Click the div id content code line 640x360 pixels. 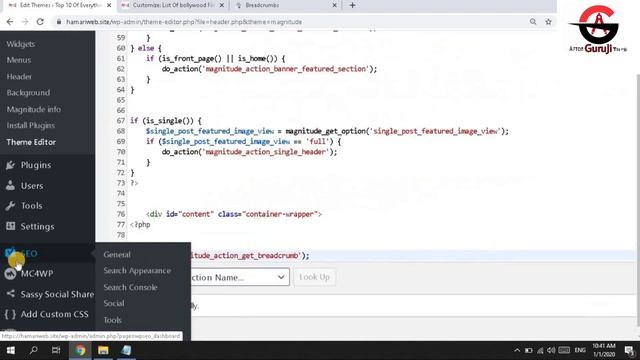pos(234,214)
